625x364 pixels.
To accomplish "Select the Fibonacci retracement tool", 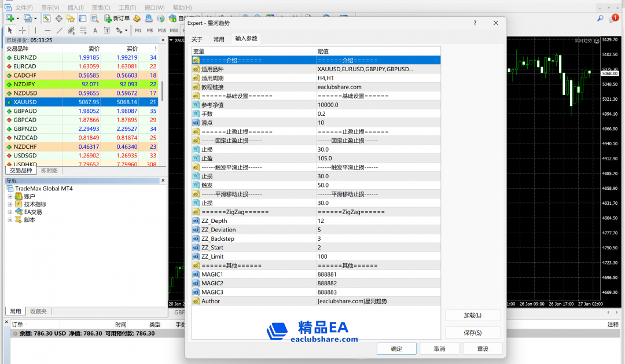I will 83,30.
